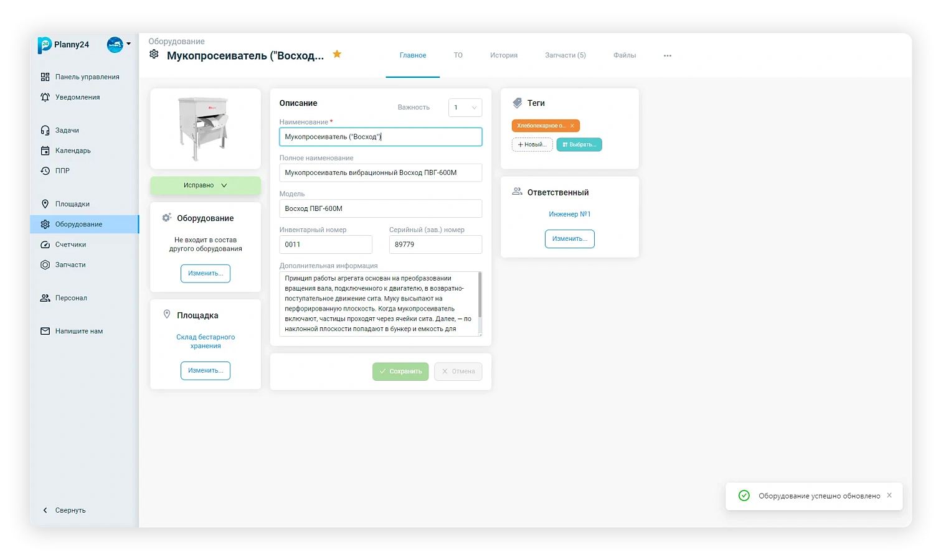Click Изменить in the Ответственный card
The width and height of the screenshot is (941, 560).
pos(570,239)
